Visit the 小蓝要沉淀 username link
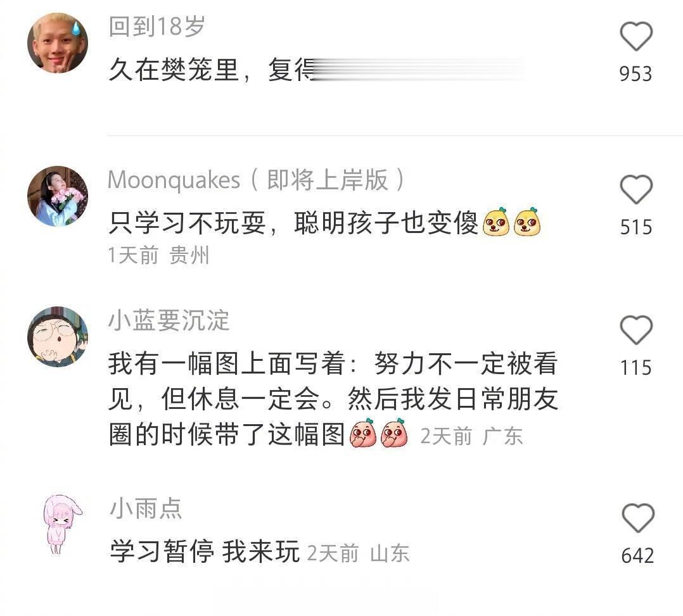 tap(169, 320)
